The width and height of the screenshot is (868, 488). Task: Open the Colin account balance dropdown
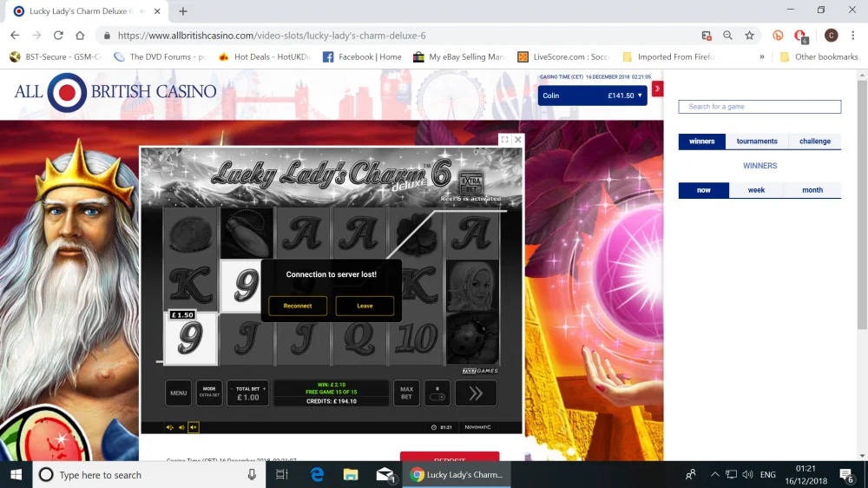tap(592, 96)
